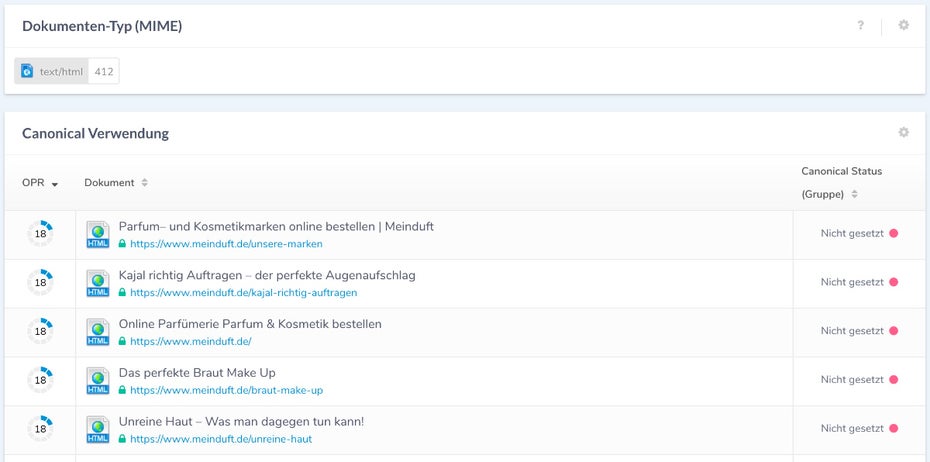Click OPR 18 gauge for kajal-richtig-auftragen row
Screen dimensions: 930x462
click(x=40, y=282)
